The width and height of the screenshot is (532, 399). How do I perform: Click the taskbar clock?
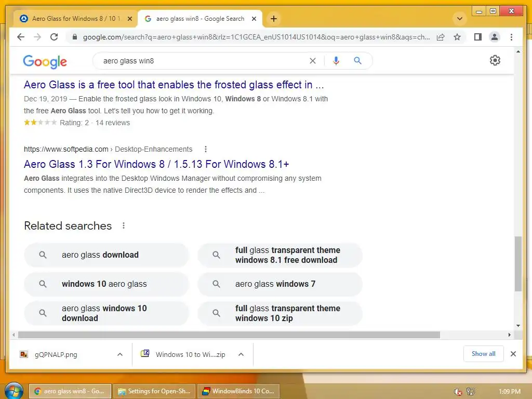click(510, 392)
